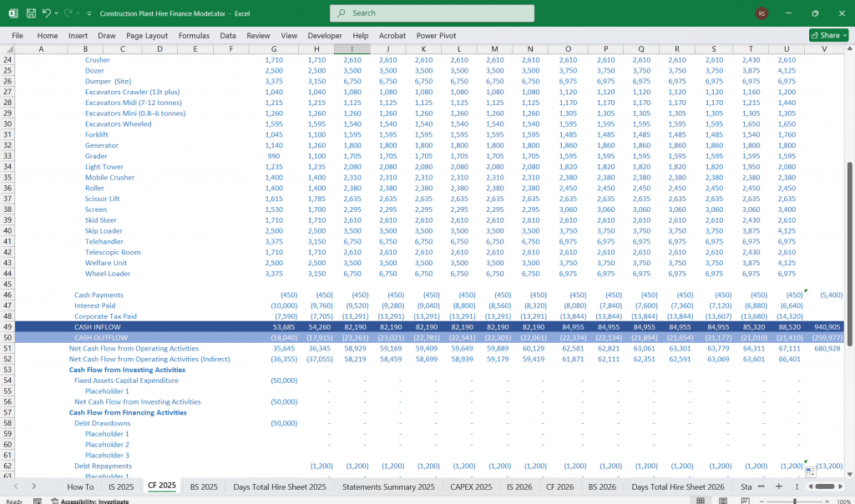Open the Developer ribbon tab
The width and height of the screenshot is (855, 504).
tap(324, 35)
